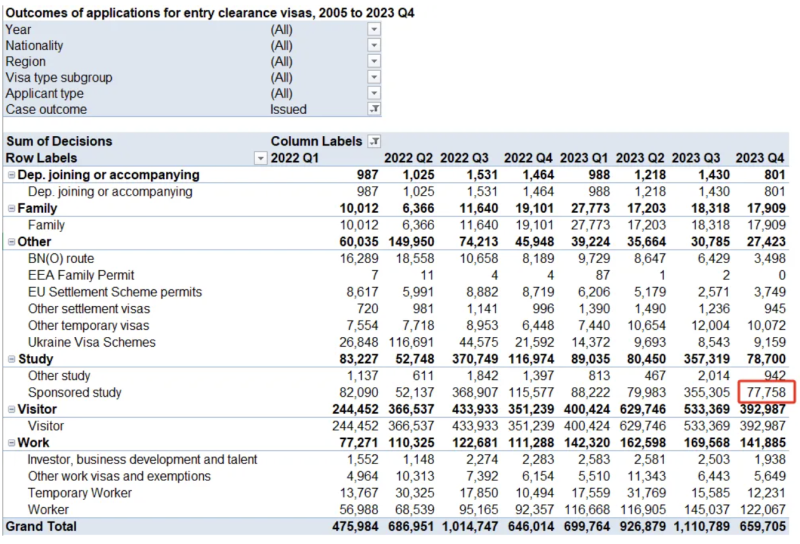Image resolution: width=800 pixels, height=544 pixels.
Task: Open the Nationality filter dropdown
Action: (x=374, y=45)
